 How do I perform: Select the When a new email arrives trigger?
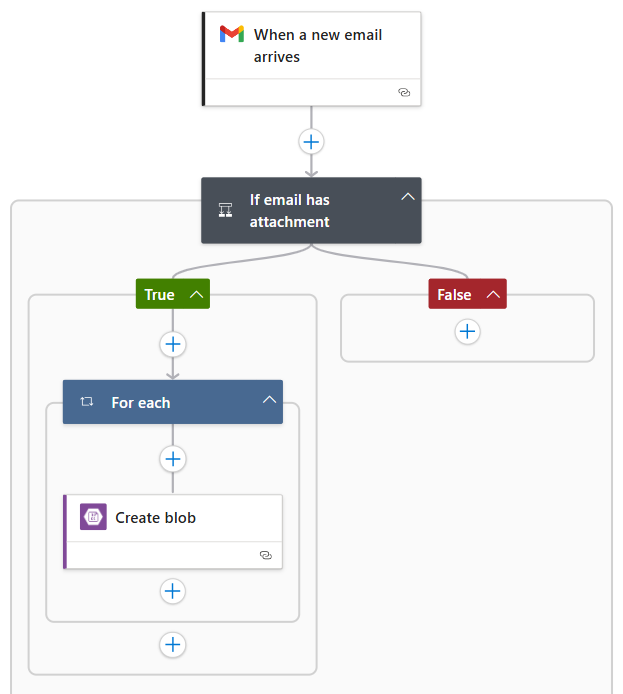(318, 46)
